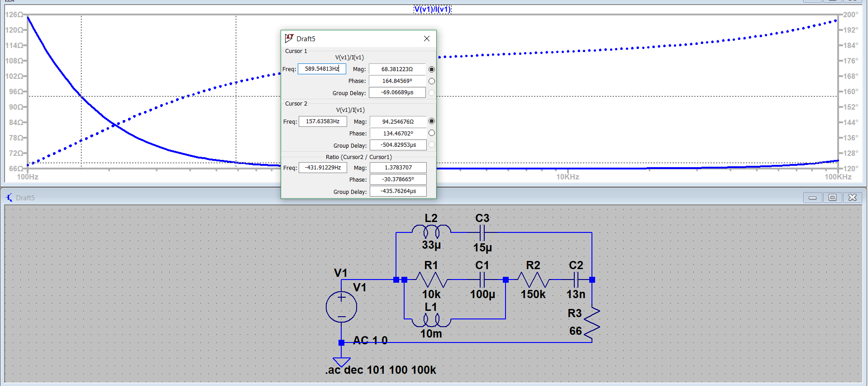868x386 pixels.
Task: Click Cursor 2 Group Delay value -504.82953µs
Action: click(398, 145)
